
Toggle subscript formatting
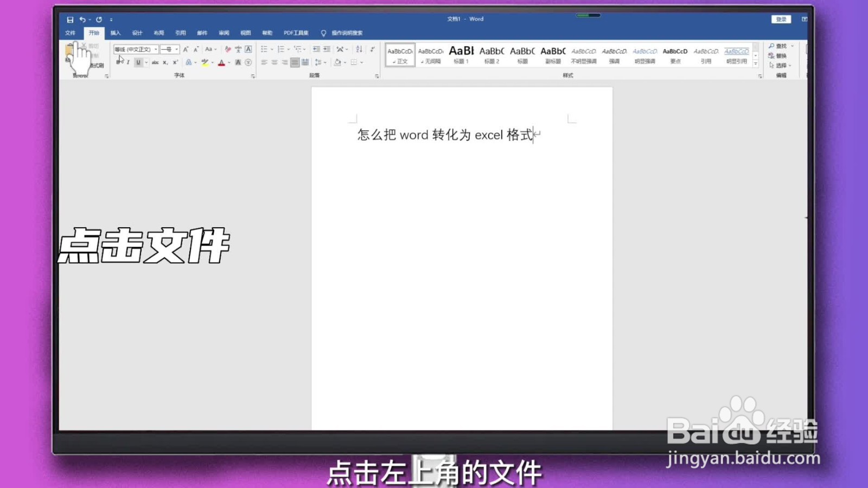click(165, 62)
